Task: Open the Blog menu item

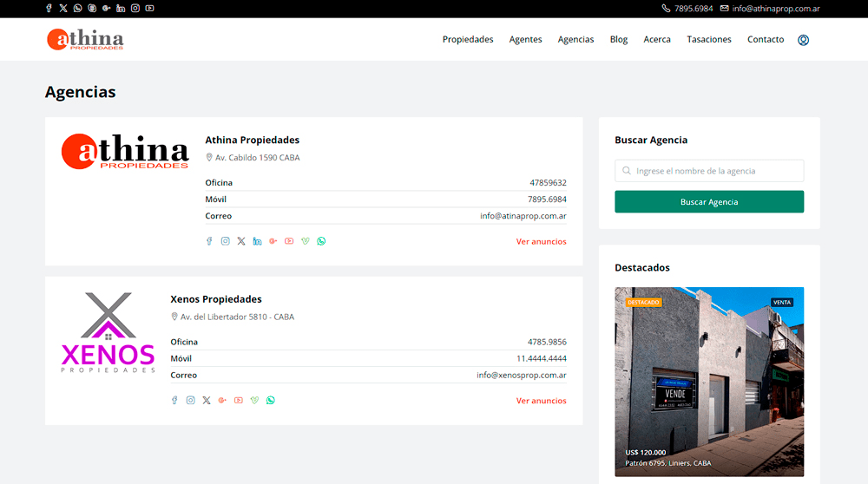Action: click(619, 39)
